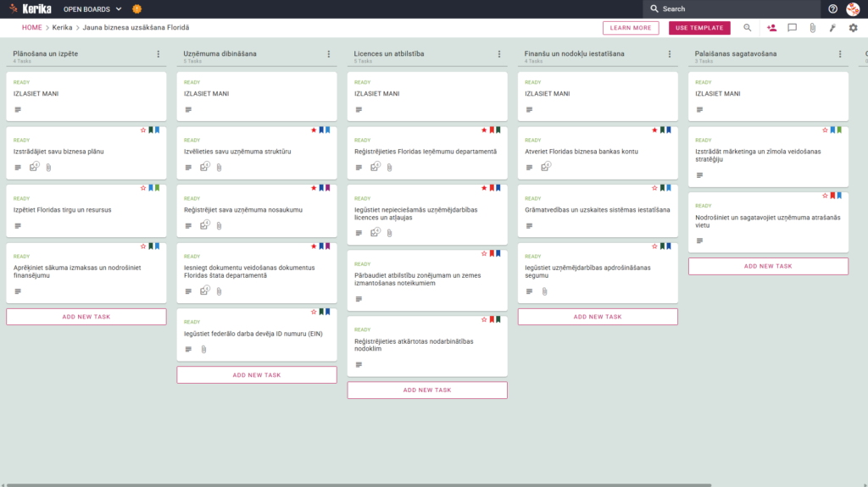Open the user profile avatar
The image size is (868, 487).
coord(853,8)
